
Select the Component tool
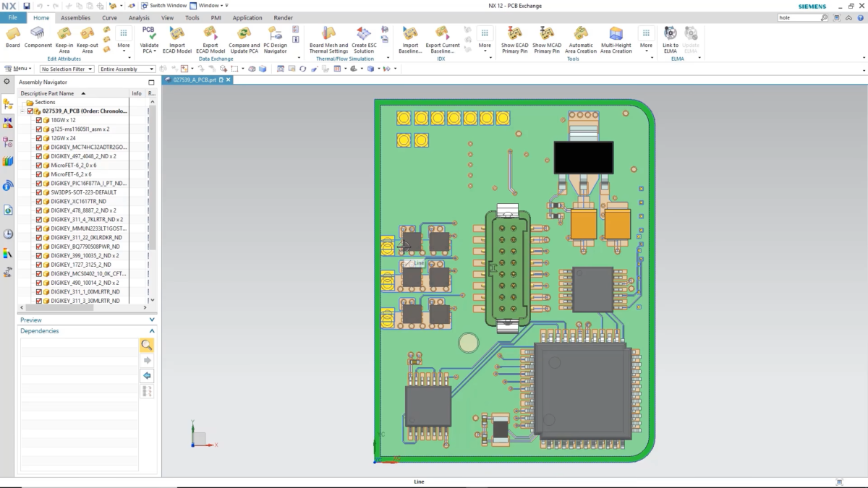click(x=38, y=38)
